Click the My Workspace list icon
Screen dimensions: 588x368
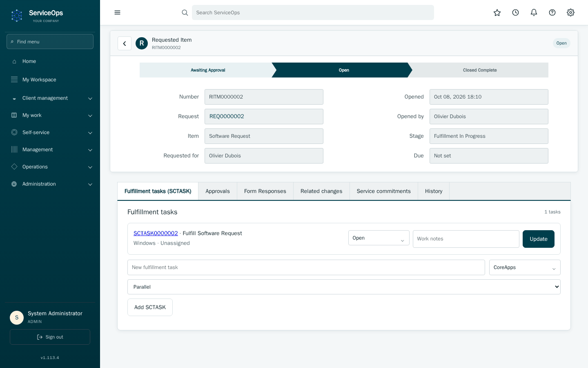coord(14,80)
